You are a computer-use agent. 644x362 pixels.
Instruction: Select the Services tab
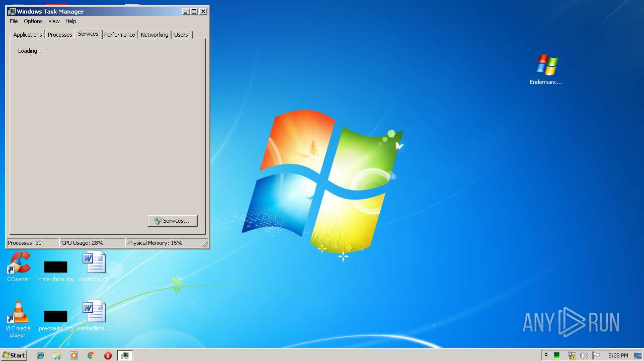pyautogui.click(x=88, y=34)
